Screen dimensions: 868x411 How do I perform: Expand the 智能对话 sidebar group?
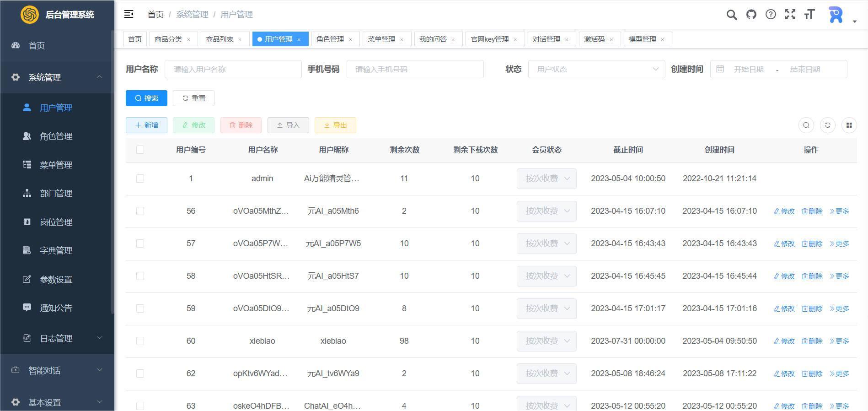57,370
